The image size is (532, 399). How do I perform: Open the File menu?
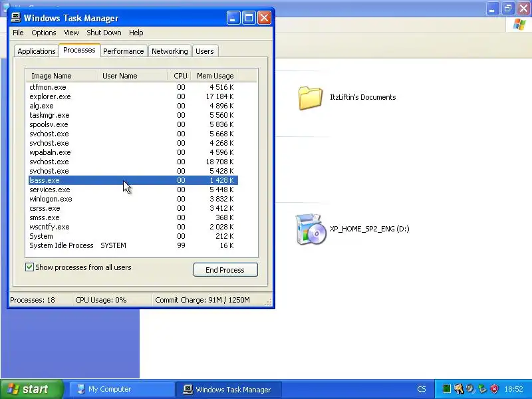tap(18, 33)
